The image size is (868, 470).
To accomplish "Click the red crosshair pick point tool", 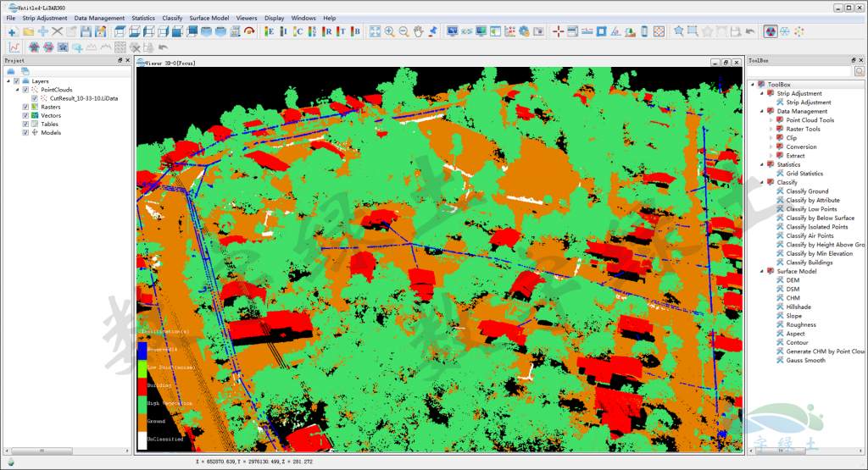I will [558, 31].
